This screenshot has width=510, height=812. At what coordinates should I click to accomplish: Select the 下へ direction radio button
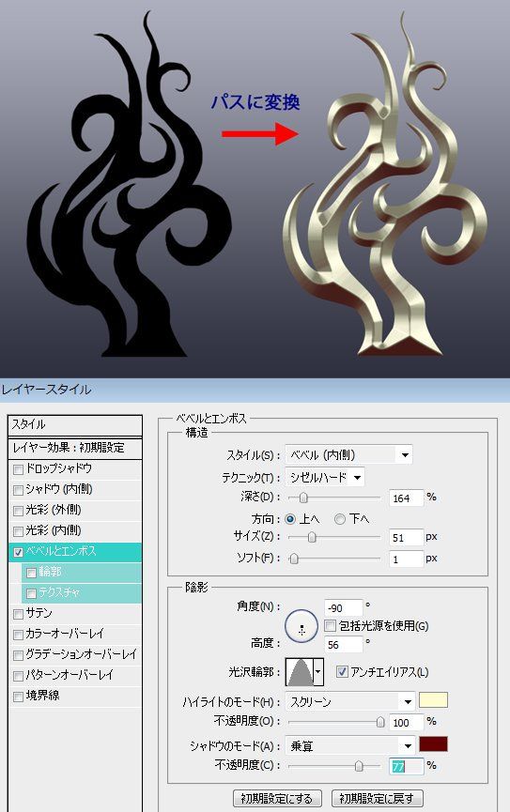tap(339, 519)
